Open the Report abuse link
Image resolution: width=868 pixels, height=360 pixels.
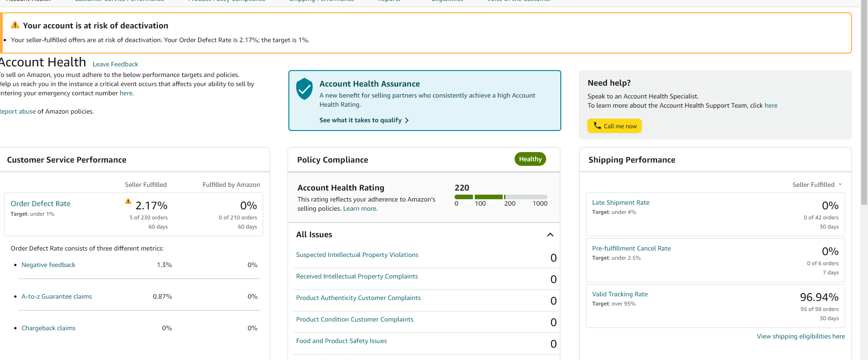(17, 111)
